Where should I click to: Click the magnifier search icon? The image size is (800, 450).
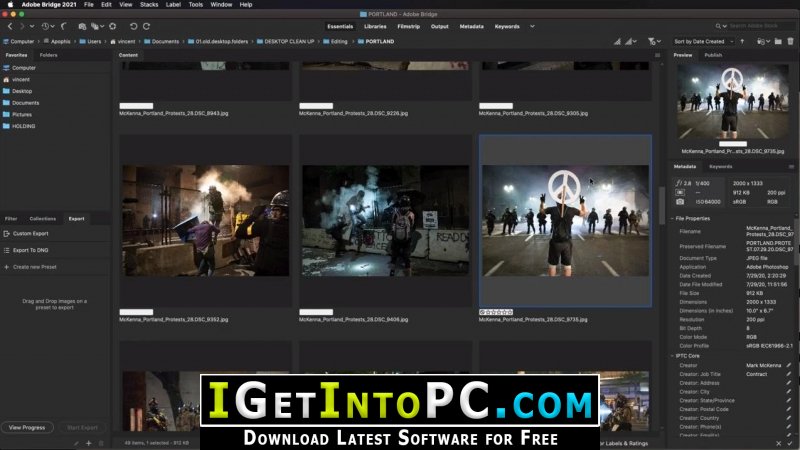coord(718,26)
